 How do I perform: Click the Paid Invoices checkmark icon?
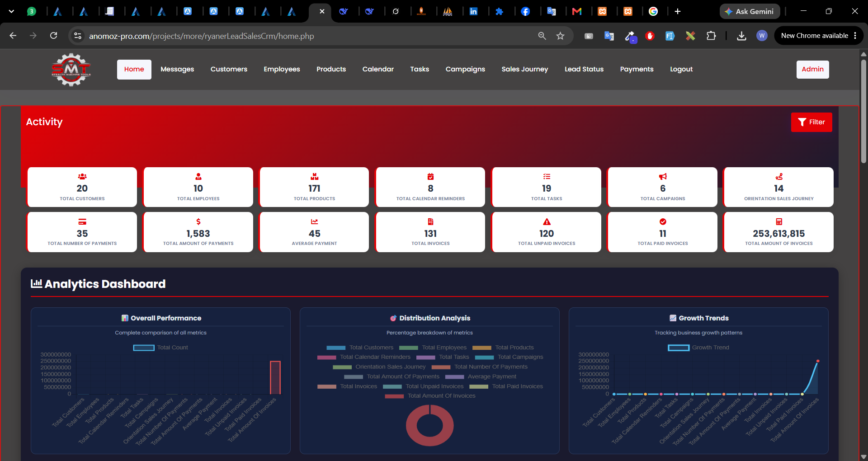point(663,222)
